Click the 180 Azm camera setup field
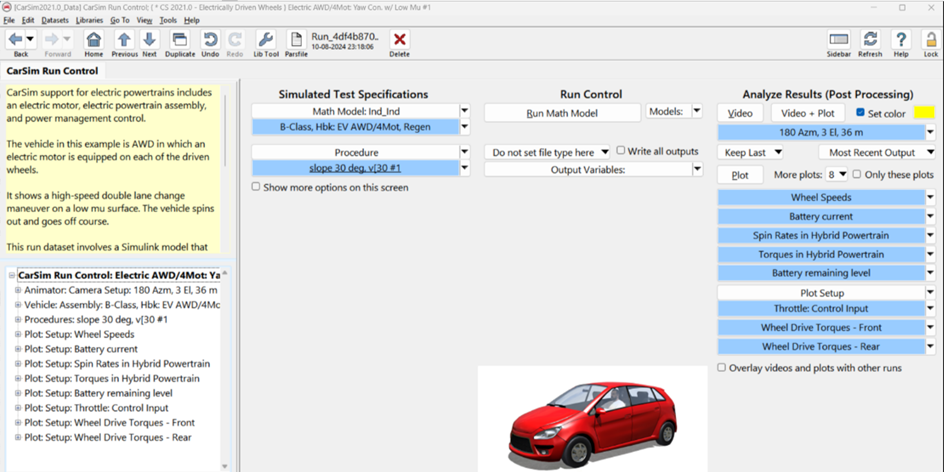Image resolution: width=944 pixels, height=472 pixels. (x=821, y=132)
